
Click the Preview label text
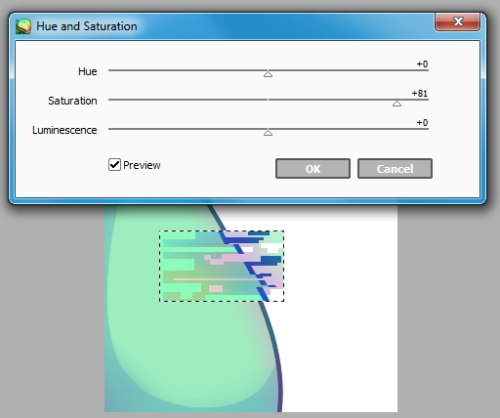tap(142, 165)
